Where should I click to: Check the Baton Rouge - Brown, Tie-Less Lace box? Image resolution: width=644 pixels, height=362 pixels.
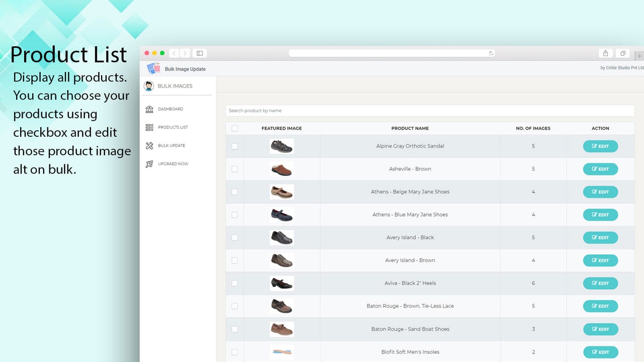pyautogui.click(x=234, y=306)
